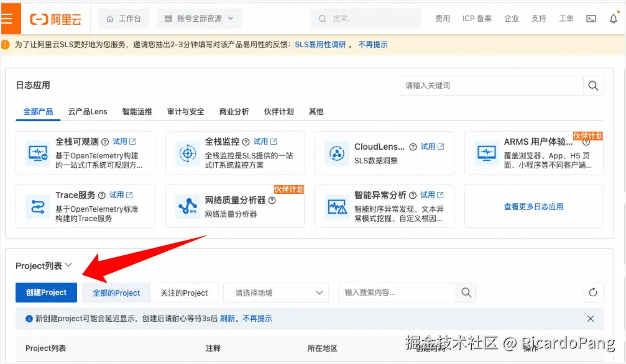Switch to the 商业分析 tab
626x364 pixels.
(234, 112)
